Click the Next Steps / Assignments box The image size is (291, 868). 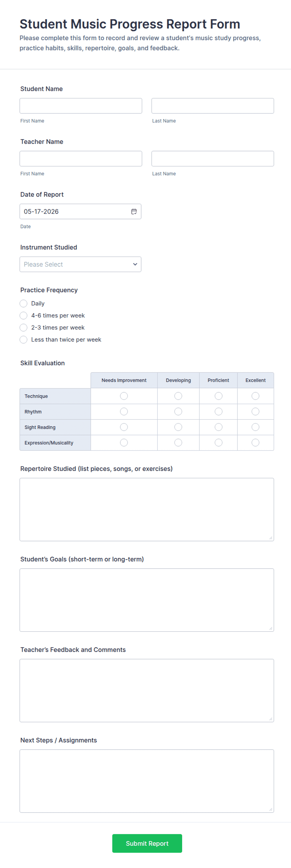(x=147, y=781)
